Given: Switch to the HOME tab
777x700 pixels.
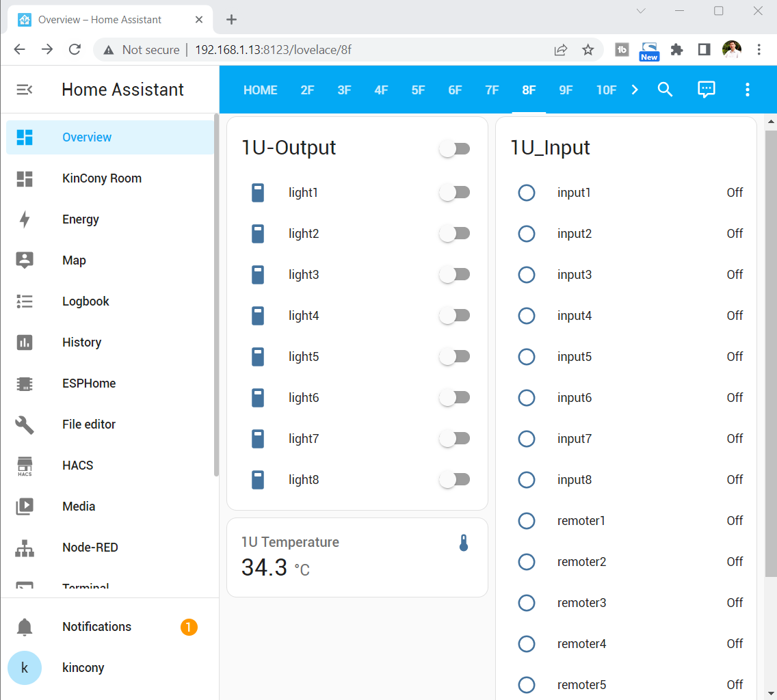Looking at the screenshot, I should point(261,90).
